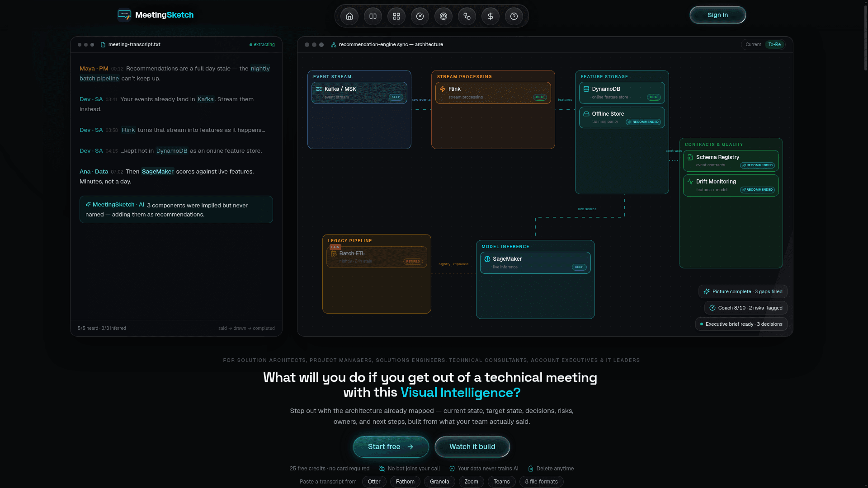
Task: Click the Sign In button
Action: pyautogui.click(x=717, y=15)
